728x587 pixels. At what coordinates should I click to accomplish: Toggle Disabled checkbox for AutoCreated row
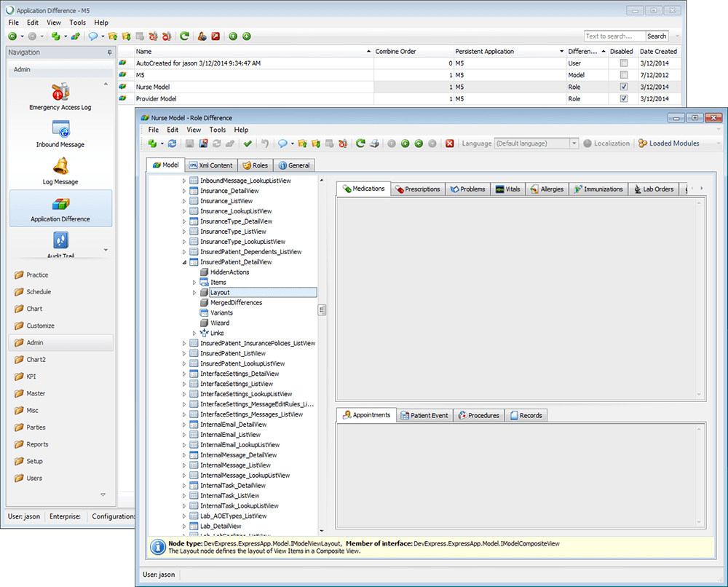623,63
